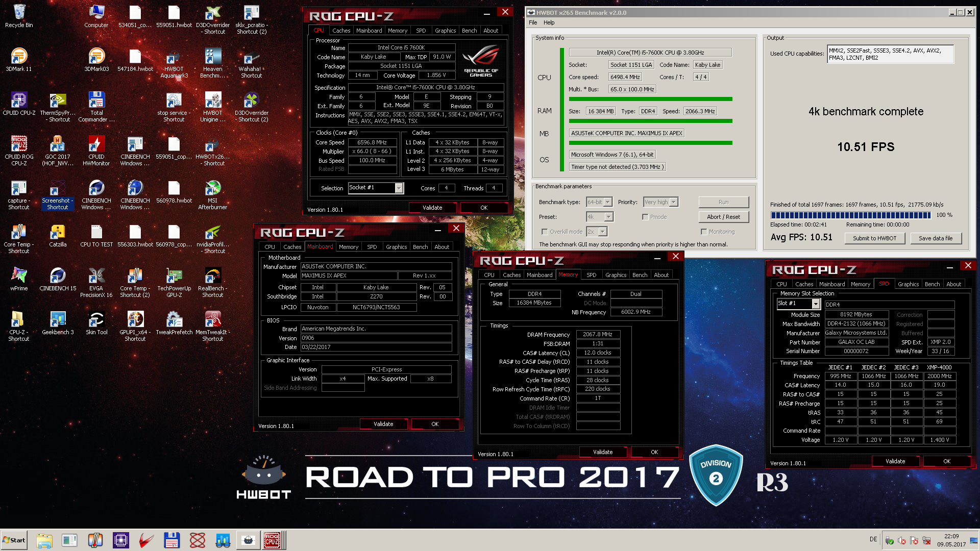The width and height of the screenshot is (980, 551).
Task: Launch CPUID CPU-Z desktop icon
Action: pyautogui.click(x=19, y=104)
